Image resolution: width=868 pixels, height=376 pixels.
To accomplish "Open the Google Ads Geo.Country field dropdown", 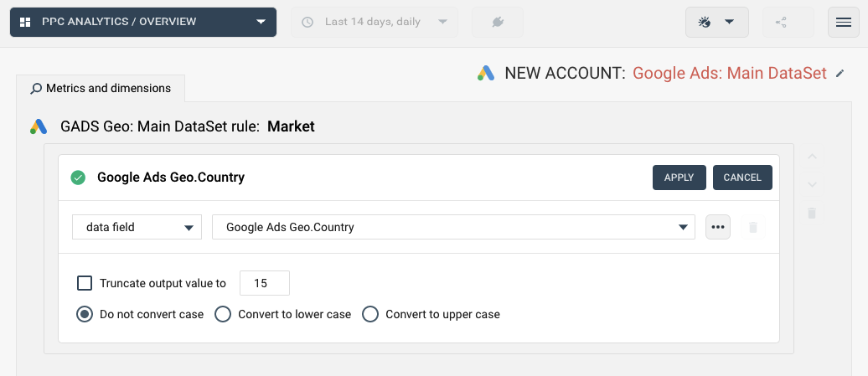I will point(453,227).
